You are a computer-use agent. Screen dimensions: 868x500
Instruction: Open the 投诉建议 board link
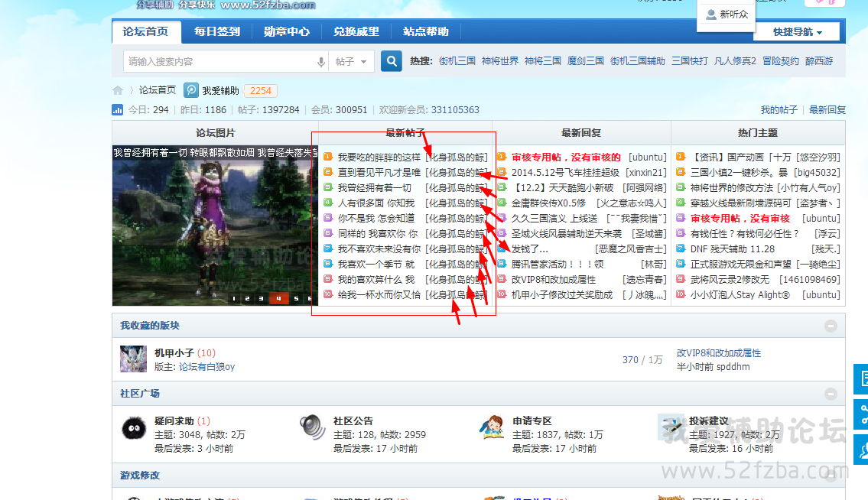pyautogui.click(x=709, y=420)
